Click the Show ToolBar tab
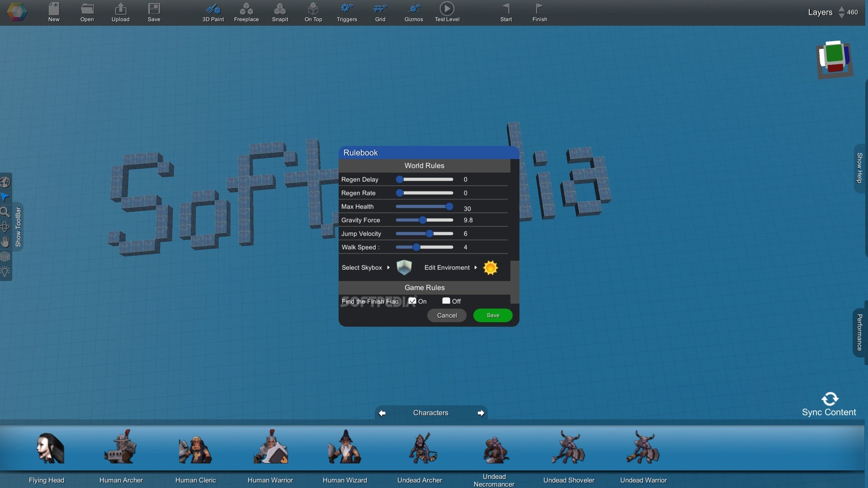 click(x=18, y=226)
